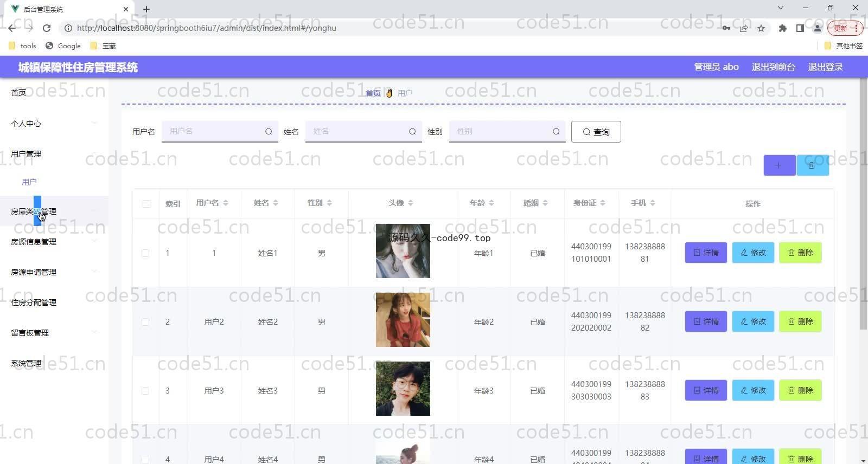Toggle the select-all checkbox in table header

click(x=146, y=204)
